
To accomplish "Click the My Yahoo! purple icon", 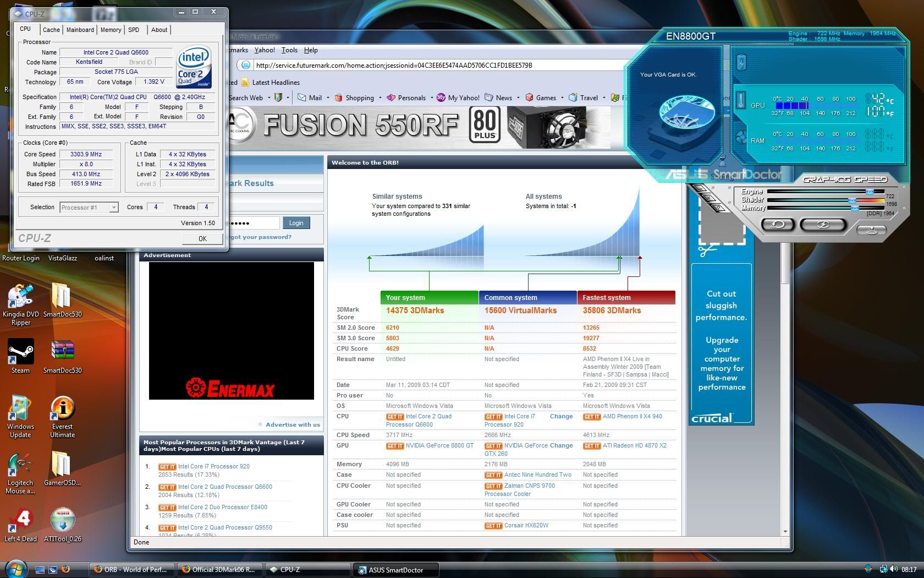I will tap(441, 97).
